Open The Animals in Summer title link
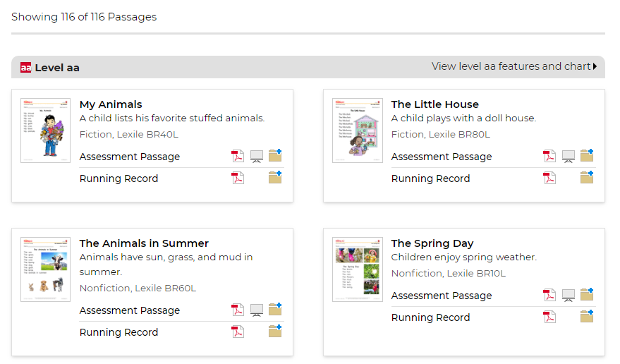This screenshot has width=620, height=364. 144,243
